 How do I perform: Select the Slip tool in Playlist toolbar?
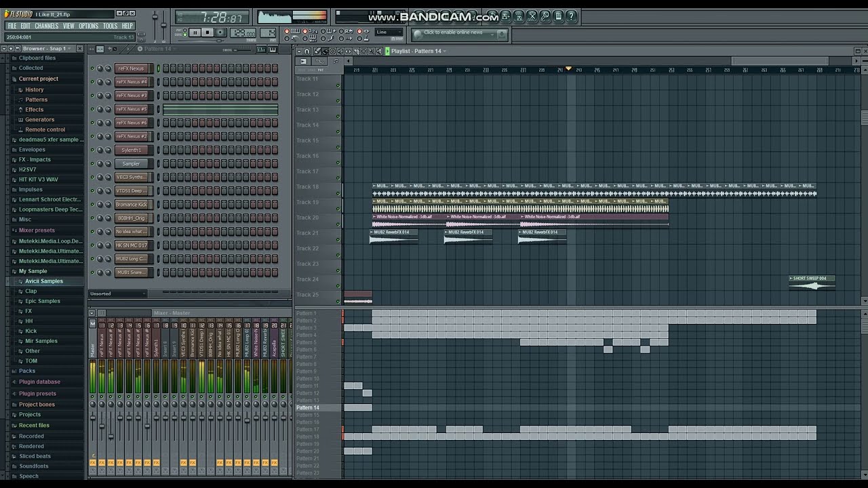click(x=348, y=52)
